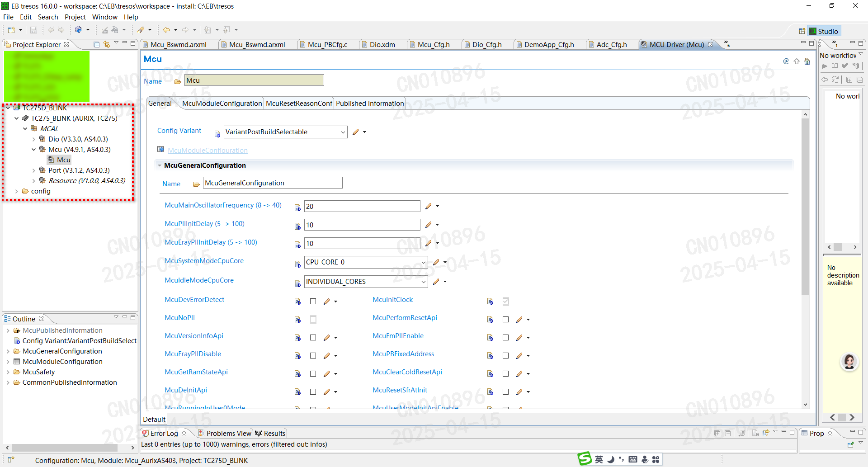
Task: Enable the McuClearColdResetApi checkbox
Action: [506, 374]
